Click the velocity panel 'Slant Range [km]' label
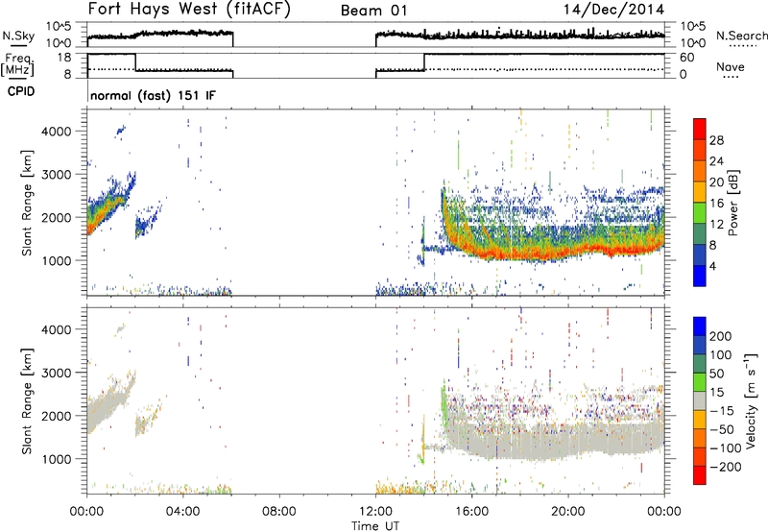Image resolution: width=768 pixels, height=532 pixels. pos(27,400)
